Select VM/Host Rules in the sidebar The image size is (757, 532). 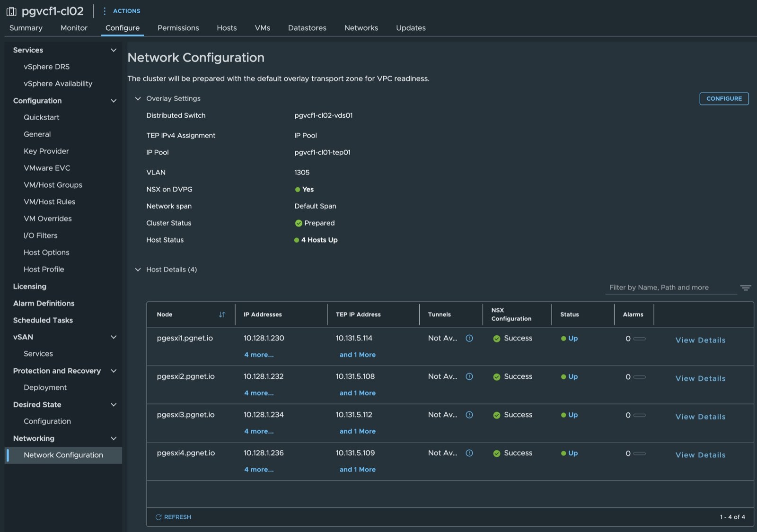click(x=49, y=201)
